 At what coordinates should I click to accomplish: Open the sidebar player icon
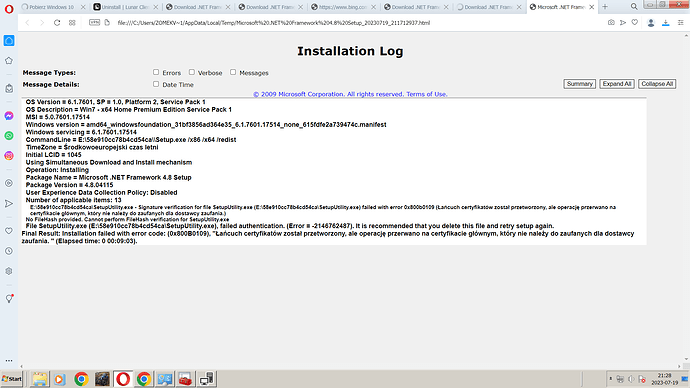point(9,183)
